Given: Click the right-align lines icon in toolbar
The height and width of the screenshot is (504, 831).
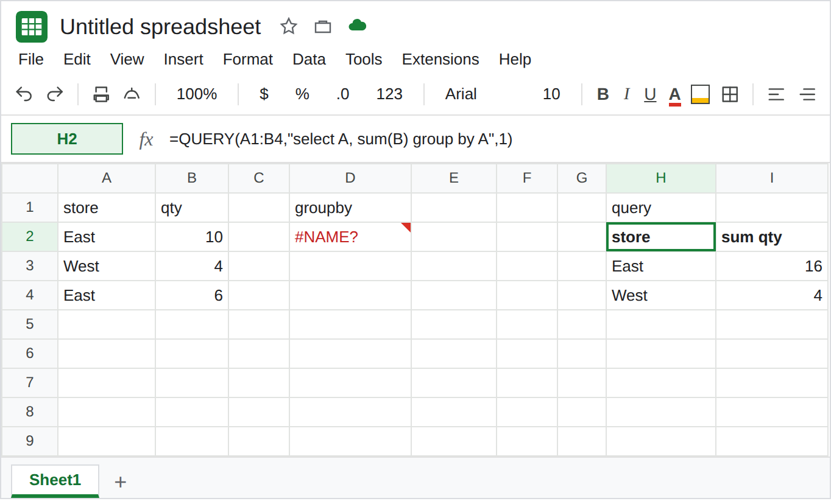Looking at the screenshot, I should 808,94.
